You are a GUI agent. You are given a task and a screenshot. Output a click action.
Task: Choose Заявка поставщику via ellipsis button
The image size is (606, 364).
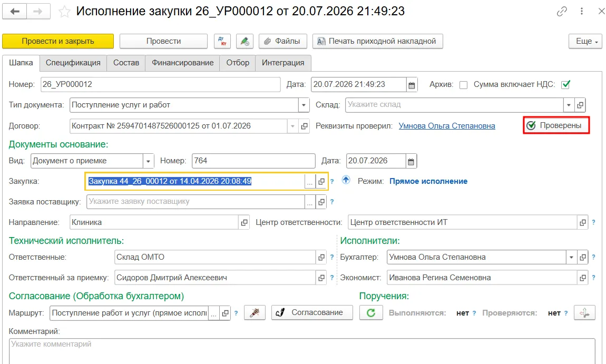click(x=309, y=202)
